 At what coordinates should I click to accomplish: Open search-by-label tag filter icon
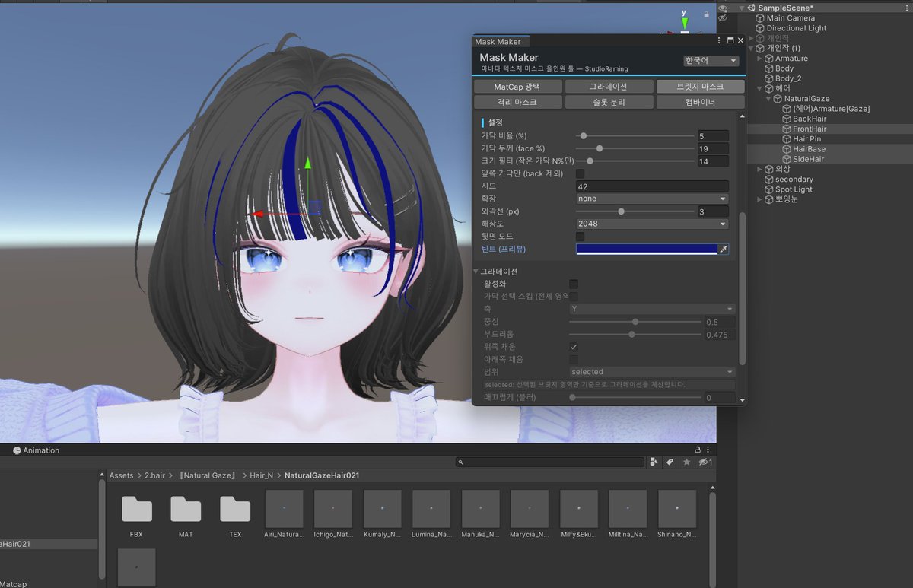tap(670, 462)
